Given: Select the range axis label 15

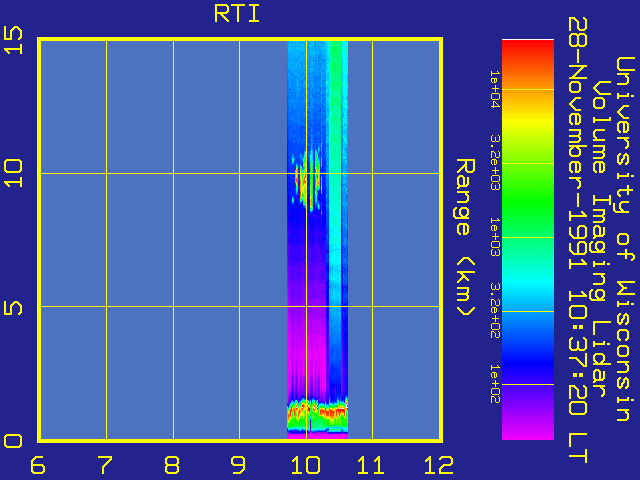Looking at the screenshot, I should (x=13, y=40).
